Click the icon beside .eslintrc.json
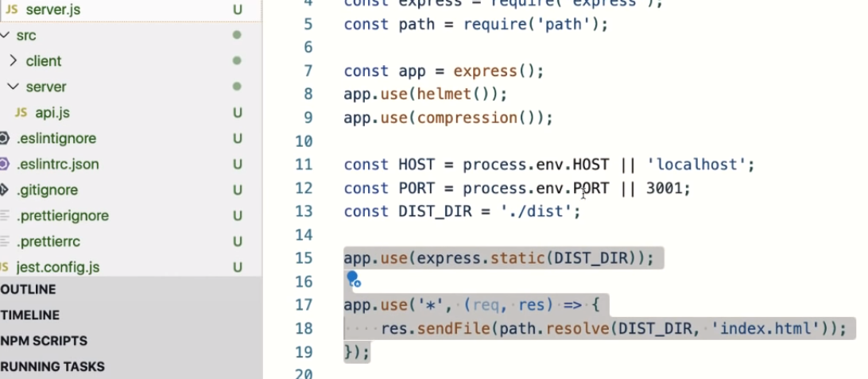The width and height of the screenshot is (868, 379). coord(4,164)
